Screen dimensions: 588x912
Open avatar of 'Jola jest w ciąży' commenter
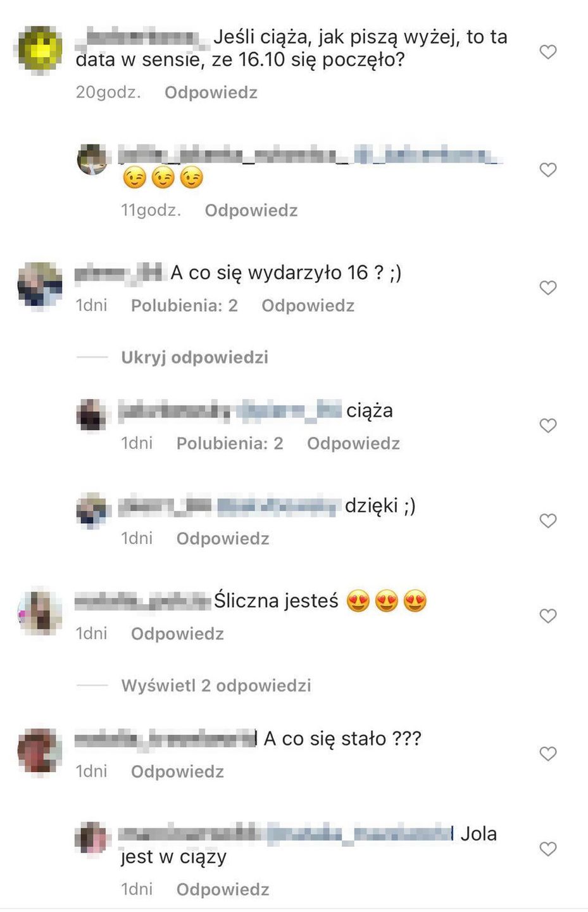[92, 838]
